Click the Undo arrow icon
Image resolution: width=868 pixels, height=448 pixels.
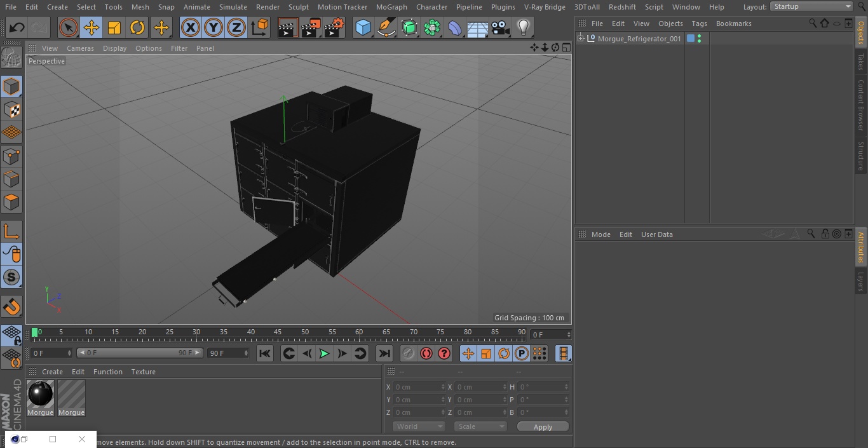pos(17,28)
